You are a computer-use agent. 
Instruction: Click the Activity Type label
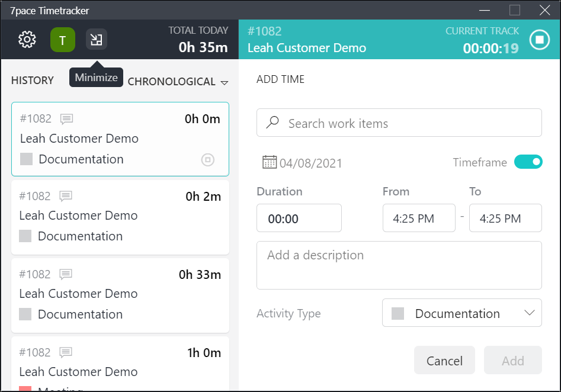[288, 313]
